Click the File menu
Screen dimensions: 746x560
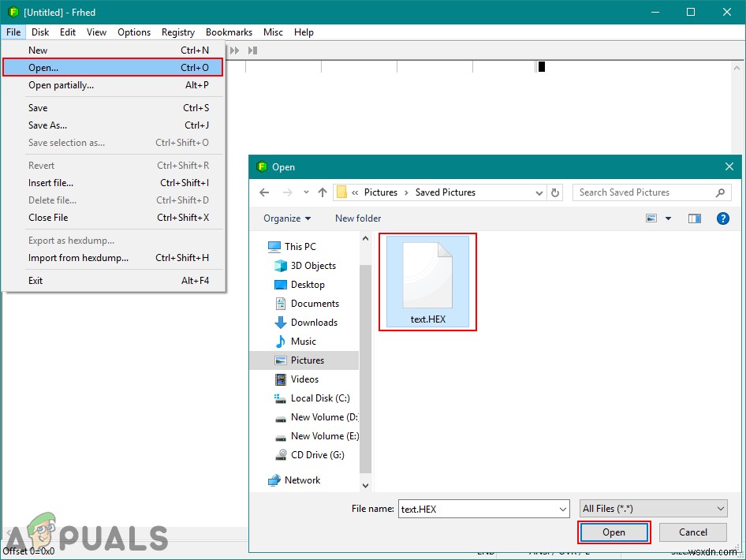[13, 32]
